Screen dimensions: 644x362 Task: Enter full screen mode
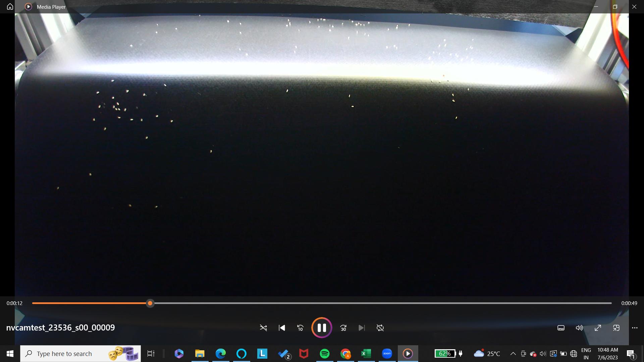(598, 328)
